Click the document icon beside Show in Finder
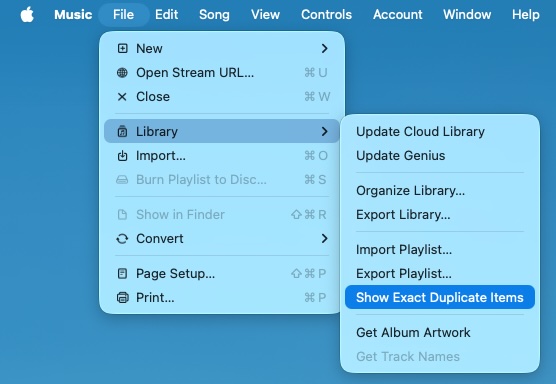This screenshot has width=556, height=384. (122, 215)
